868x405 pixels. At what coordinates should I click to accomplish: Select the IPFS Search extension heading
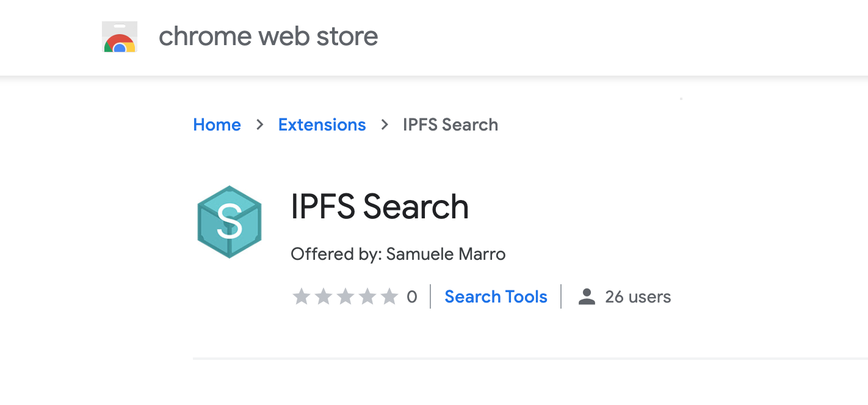click(380, 207)
